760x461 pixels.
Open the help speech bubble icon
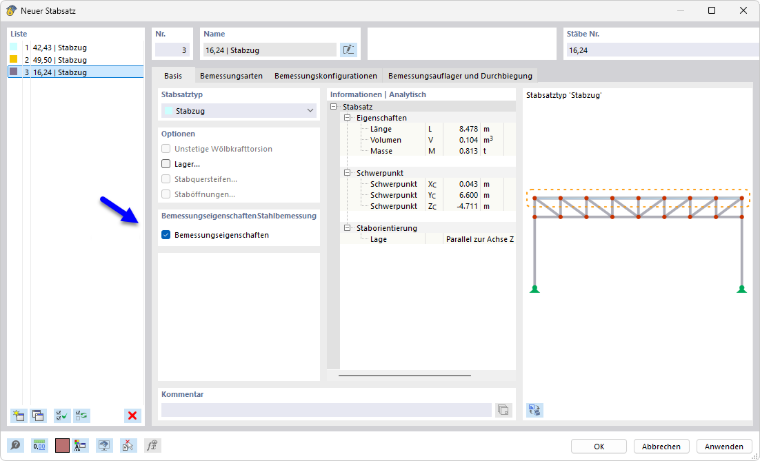[x=16, y=445]
